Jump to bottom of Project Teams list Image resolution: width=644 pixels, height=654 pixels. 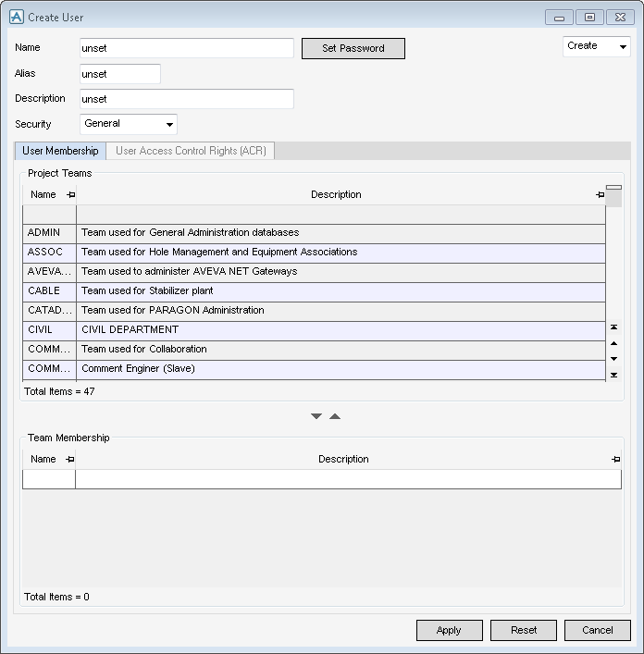pos(613,375)
